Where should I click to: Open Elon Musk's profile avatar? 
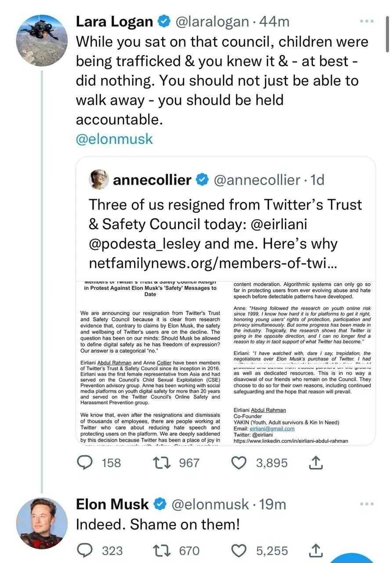pyautogui.click(x=42, y=523)
